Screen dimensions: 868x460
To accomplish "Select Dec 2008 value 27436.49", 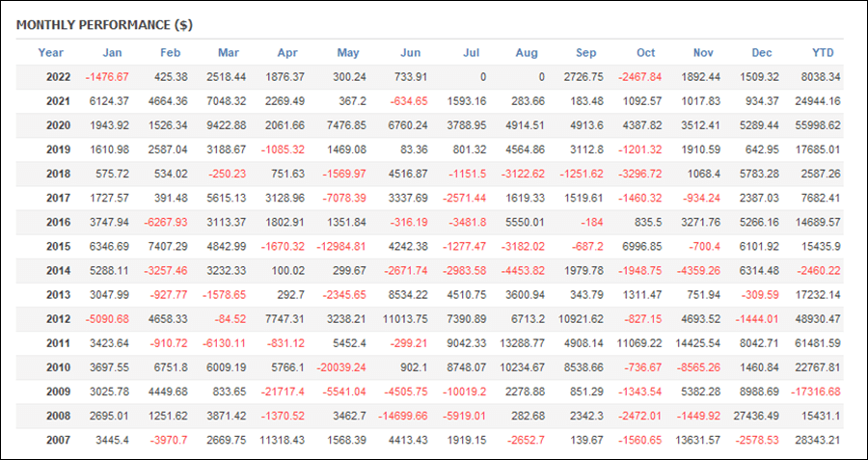I will pyautogui.click(x=757, y=417).
